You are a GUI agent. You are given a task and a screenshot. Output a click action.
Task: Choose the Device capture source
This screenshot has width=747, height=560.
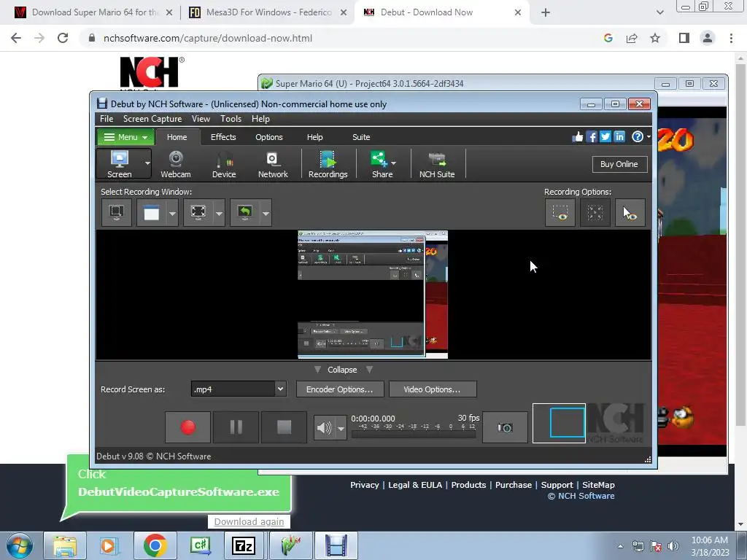[x=224, y=164]
